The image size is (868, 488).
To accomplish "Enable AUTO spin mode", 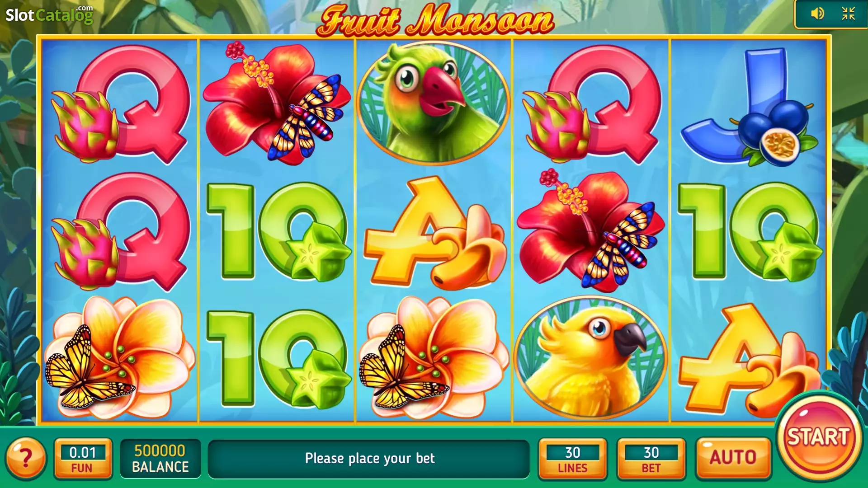I will (733, 457).
